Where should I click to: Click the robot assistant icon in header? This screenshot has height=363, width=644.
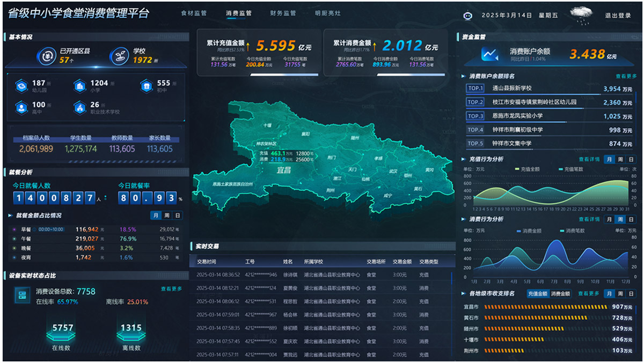[x=467, y=16]
